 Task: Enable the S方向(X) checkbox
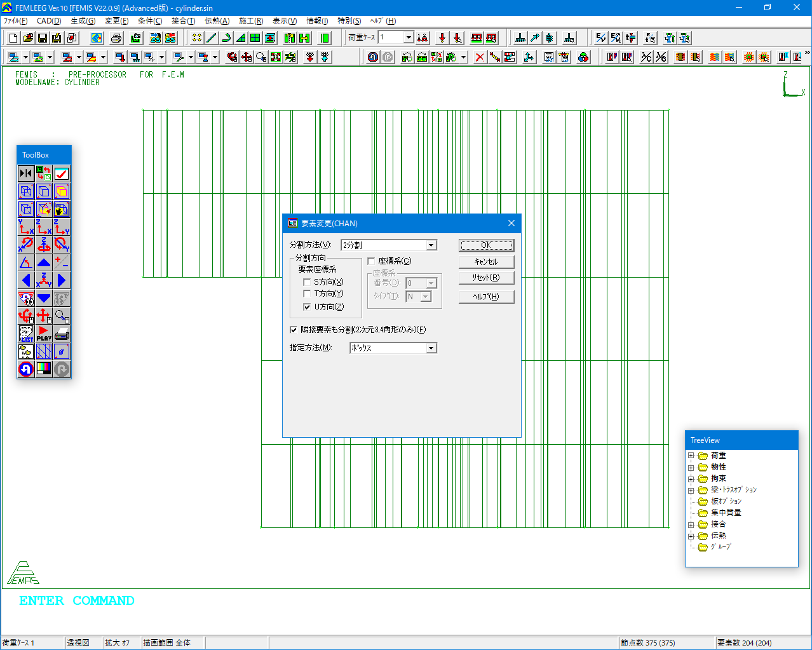point(307,282)
